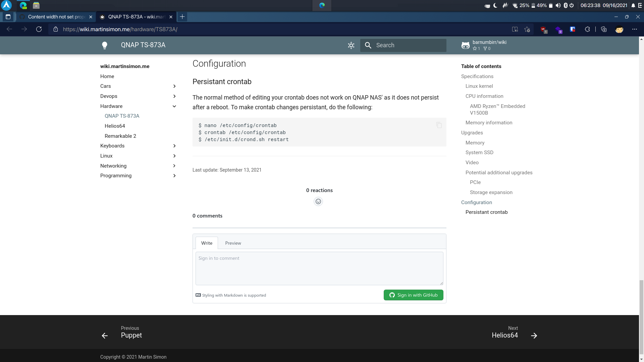The image size is (644, 362).
Task: Open the uBlock Origin extension
Action: click(543, 29)
